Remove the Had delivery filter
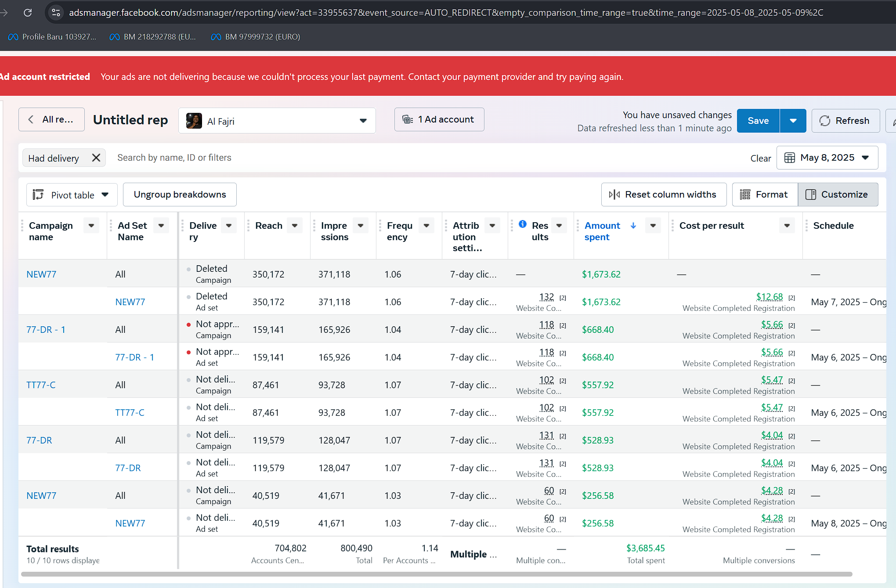 (96, 158)
